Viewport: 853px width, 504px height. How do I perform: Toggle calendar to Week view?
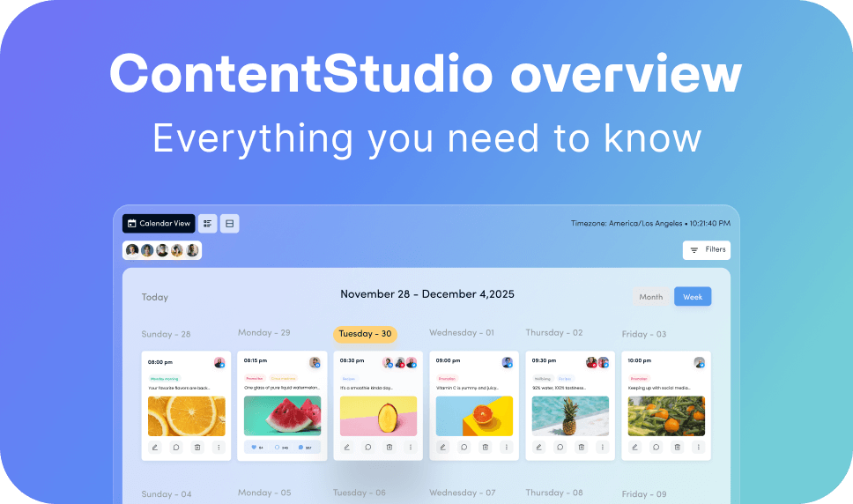[x=693, y=297]
